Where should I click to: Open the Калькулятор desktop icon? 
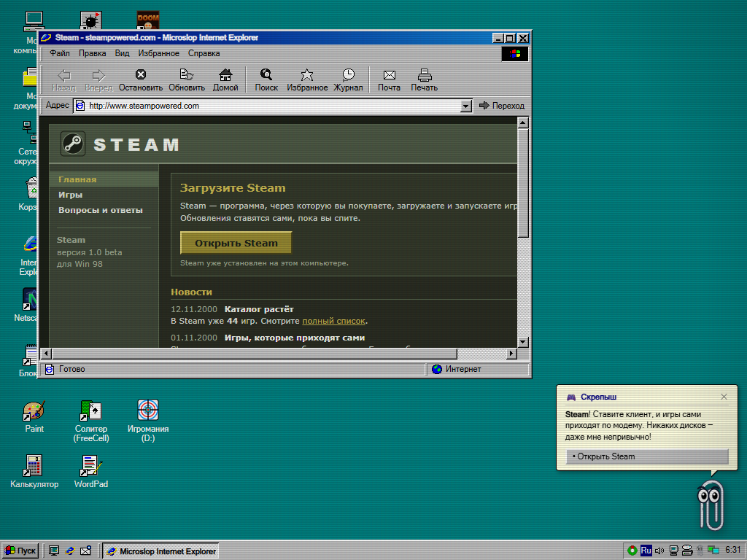[x=34, y=472]
